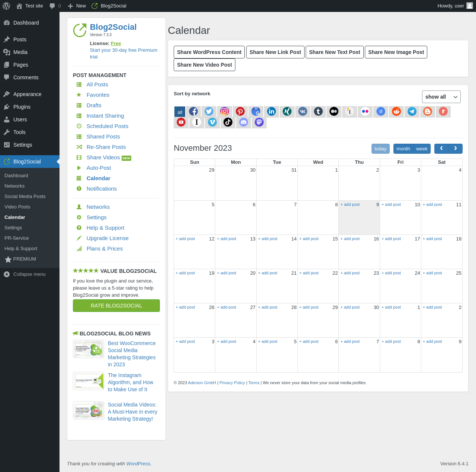The image size is (476, 472).
Task: Filter calendar by Medium network
Action: click(334, 111)
